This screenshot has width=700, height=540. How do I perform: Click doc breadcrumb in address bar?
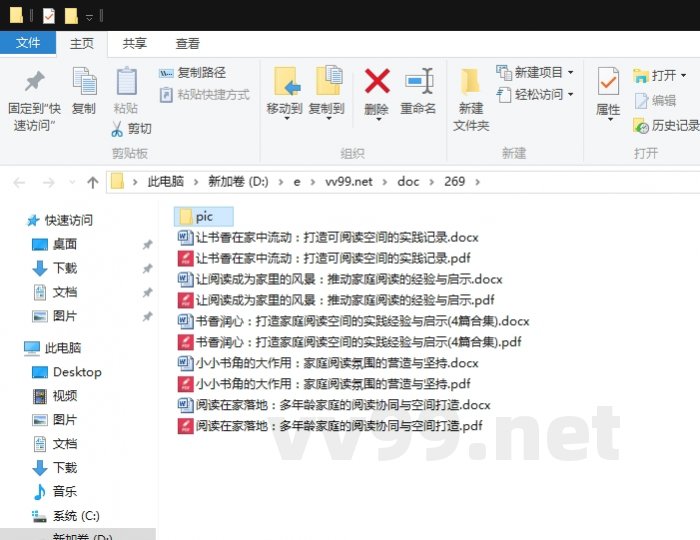408,182
